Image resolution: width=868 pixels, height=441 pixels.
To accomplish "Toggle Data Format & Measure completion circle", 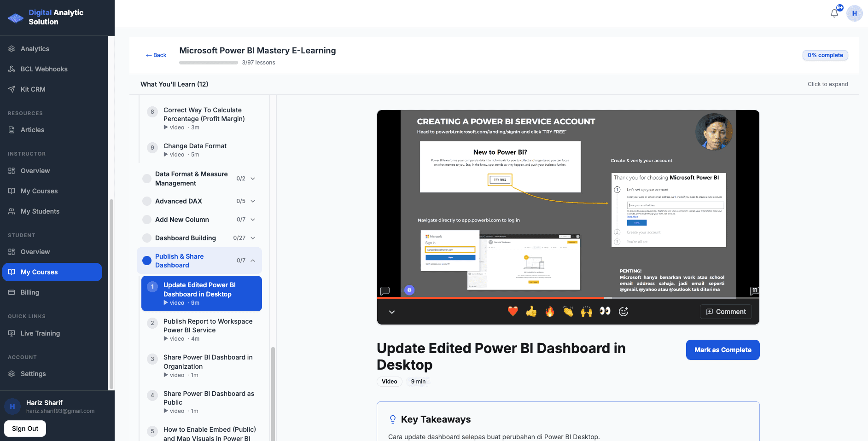I will pyautogui.click(x=147, y=179).
